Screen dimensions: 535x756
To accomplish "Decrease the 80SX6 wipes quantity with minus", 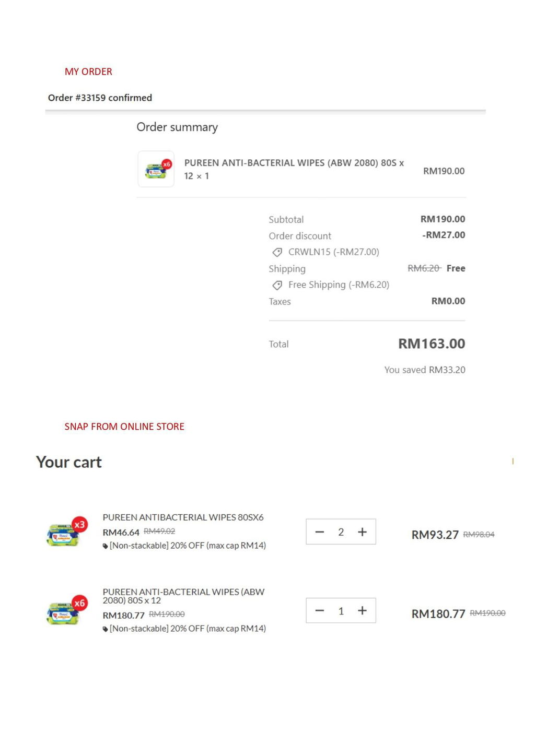I will (x=320, y=532).
